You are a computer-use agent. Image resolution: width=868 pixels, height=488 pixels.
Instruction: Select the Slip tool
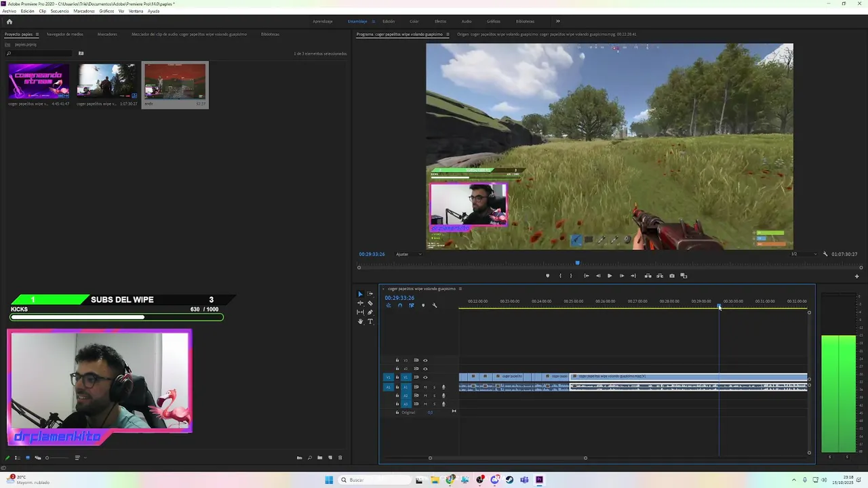pos(360,312)
